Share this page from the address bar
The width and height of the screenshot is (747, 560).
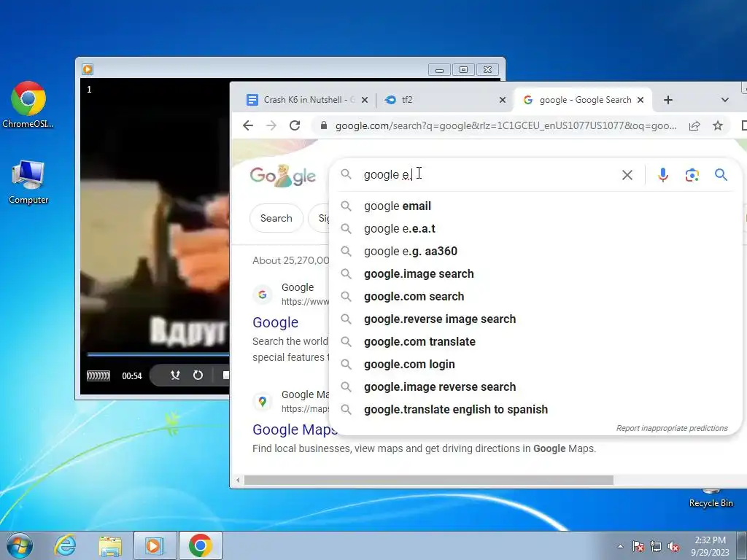(x=694, y=125)
